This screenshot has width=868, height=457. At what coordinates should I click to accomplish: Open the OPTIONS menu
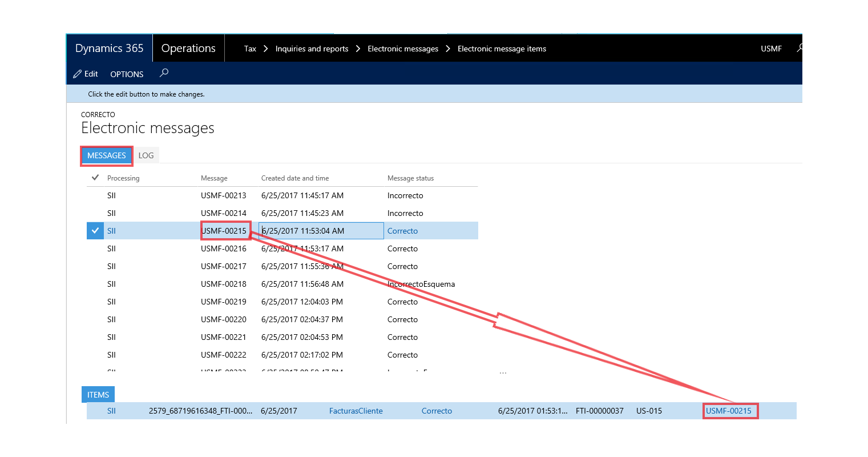(x=127, y=74)
